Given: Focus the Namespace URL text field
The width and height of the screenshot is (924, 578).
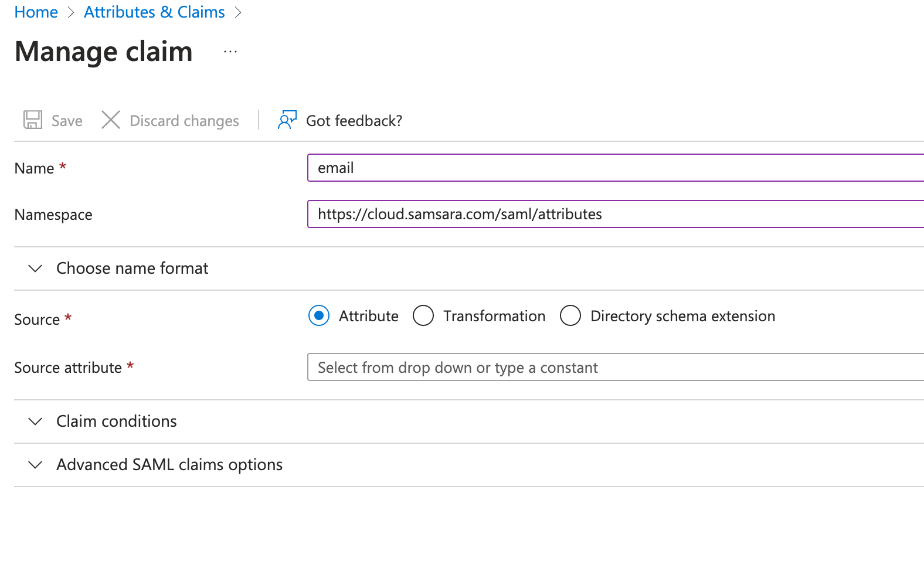Looking at the screenshot, I should (614, 215).
